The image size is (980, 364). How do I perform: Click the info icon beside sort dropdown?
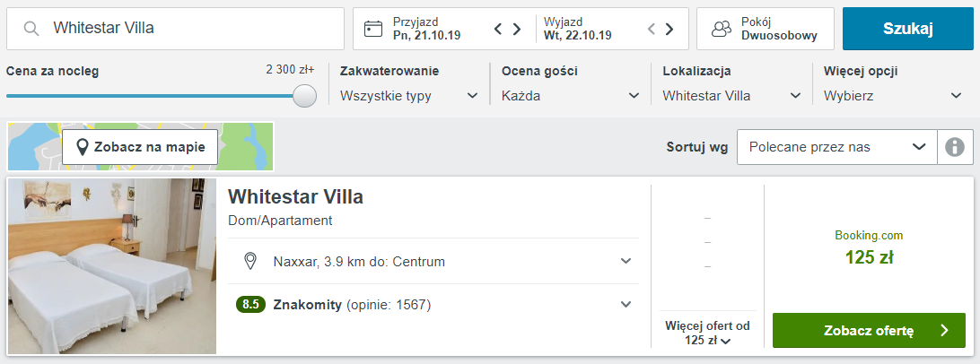click(x=955, y=147)
